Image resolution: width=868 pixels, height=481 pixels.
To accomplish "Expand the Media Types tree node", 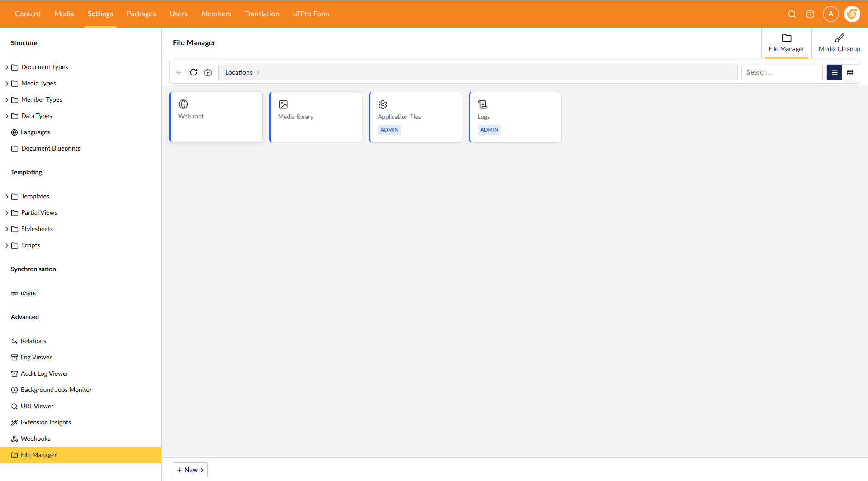I will 7,84.
